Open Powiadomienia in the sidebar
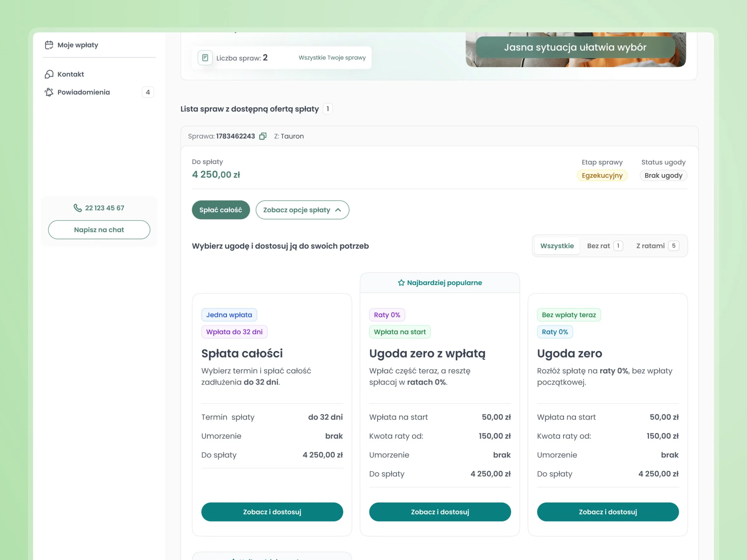This screenshot has height=560, width=747. click(99, 92)
